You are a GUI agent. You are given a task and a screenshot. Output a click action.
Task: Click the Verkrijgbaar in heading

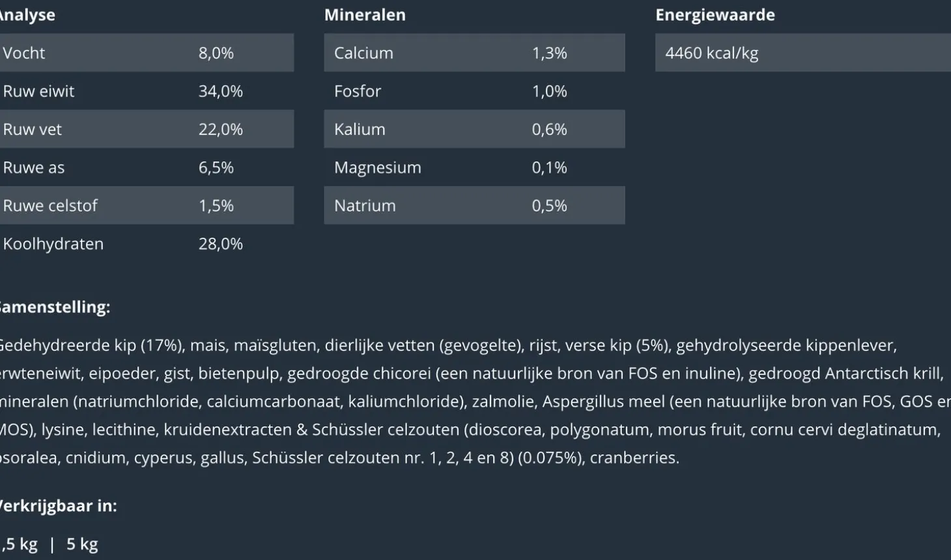coord(58,505)
